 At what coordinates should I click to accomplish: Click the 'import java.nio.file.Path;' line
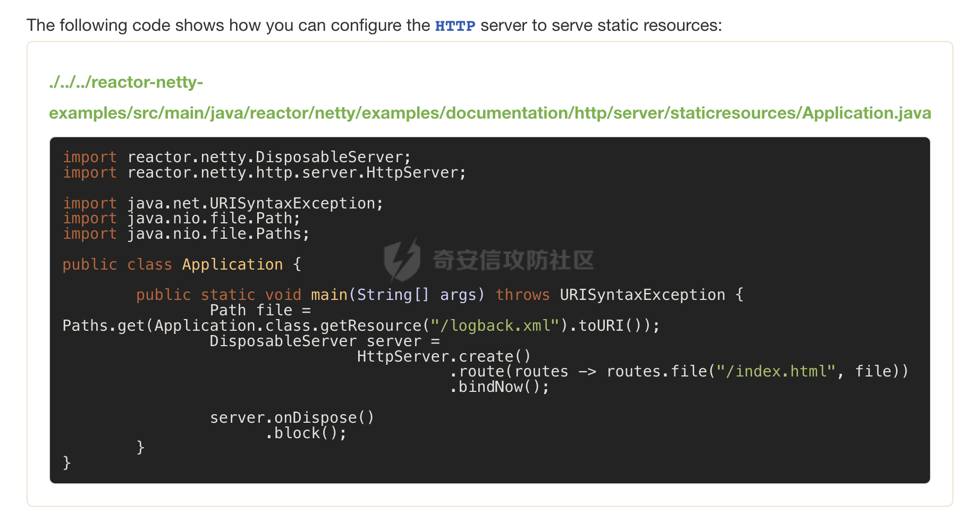(182, 218)
